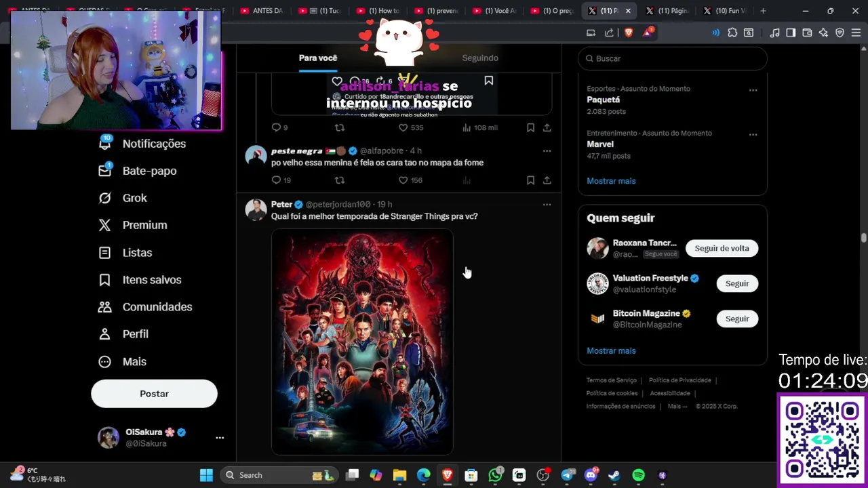Open Brave main hamburger menu
This screenshot has height=488, width=868.
[x=856, y=33]
